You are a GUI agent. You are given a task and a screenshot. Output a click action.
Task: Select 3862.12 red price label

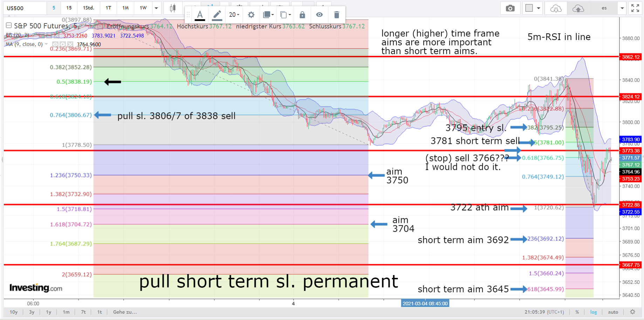631,57
